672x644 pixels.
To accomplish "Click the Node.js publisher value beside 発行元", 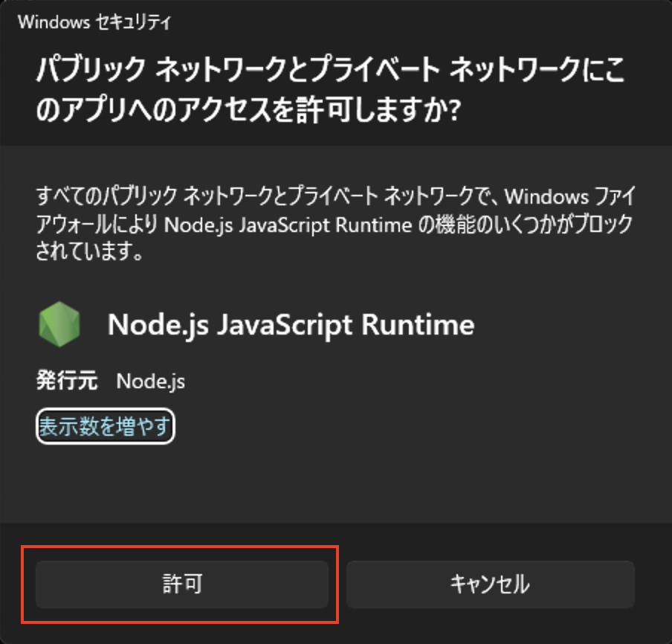I will (151, 381).
